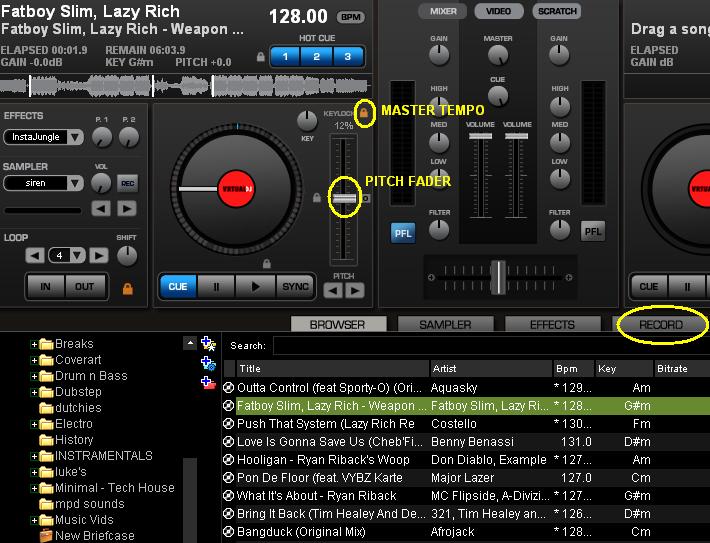Viewport: 710px width, 543px height.
Task: Click the sampler VOL knob
Action: (x=101, y=183)
